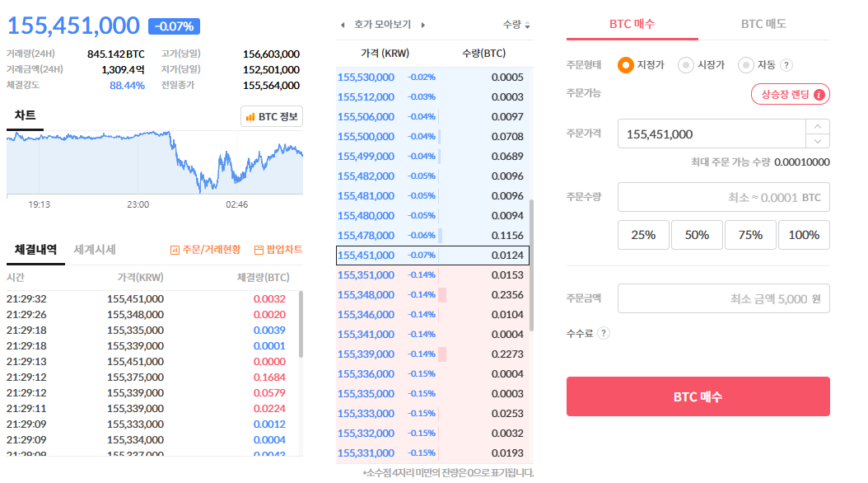
Task: Click quantity 0.1156 in order book
Action: 507,236
